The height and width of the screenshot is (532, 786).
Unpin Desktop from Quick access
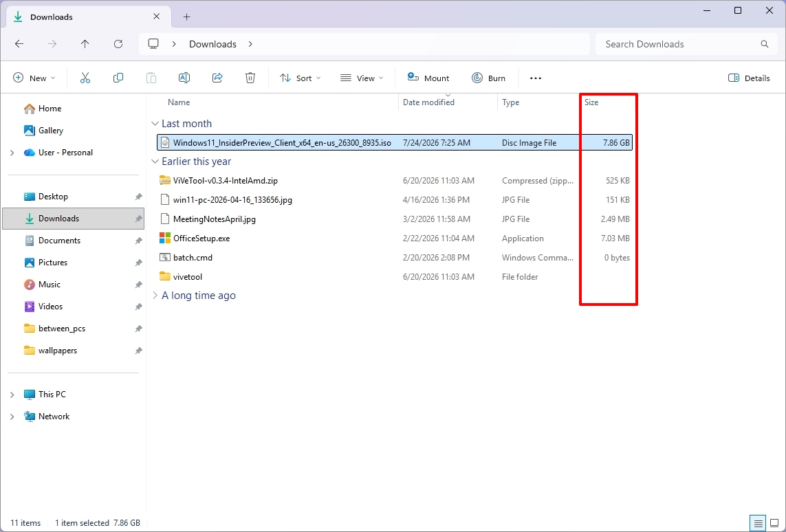(138, 197)
